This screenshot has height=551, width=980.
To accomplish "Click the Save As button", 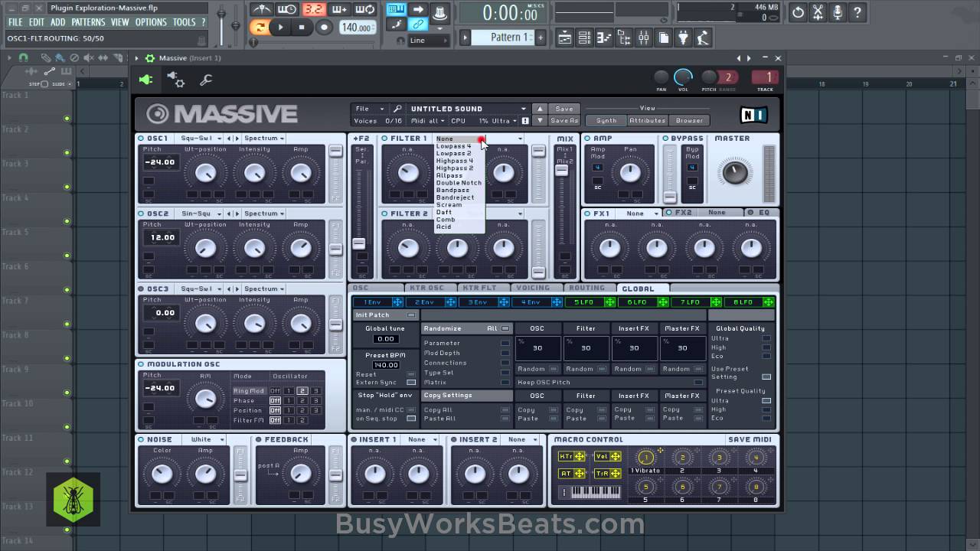I will tap(564, 120).
